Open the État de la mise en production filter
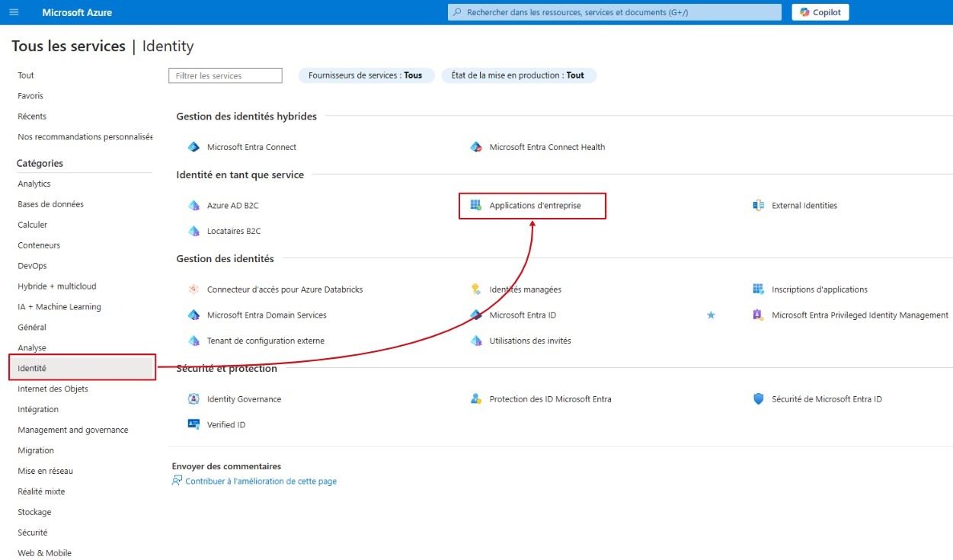 (518, 75)
